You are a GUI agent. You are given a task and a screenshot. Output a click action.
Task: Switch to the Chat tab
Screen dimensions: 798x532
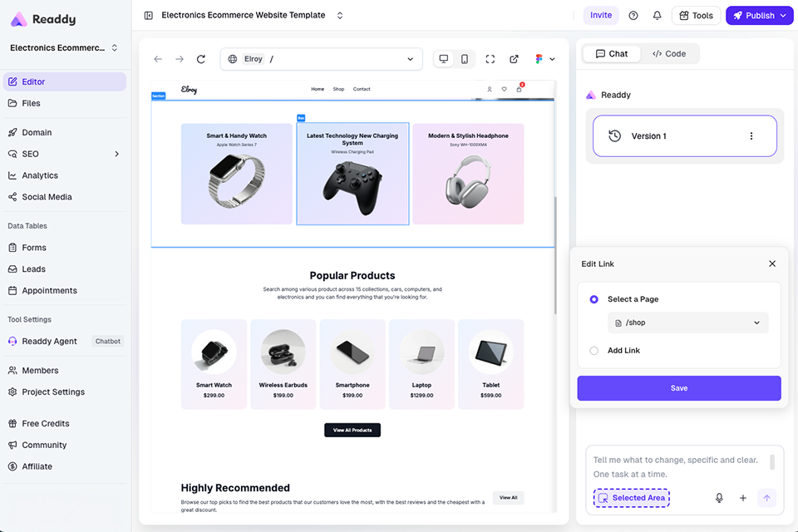(612, 54)
